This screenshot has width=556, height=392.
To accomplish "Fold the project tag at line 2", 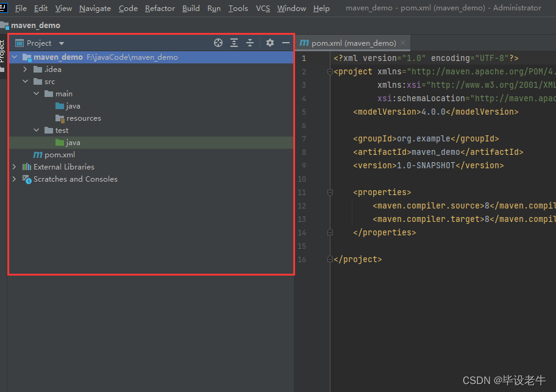I will [x=330, y=72].
